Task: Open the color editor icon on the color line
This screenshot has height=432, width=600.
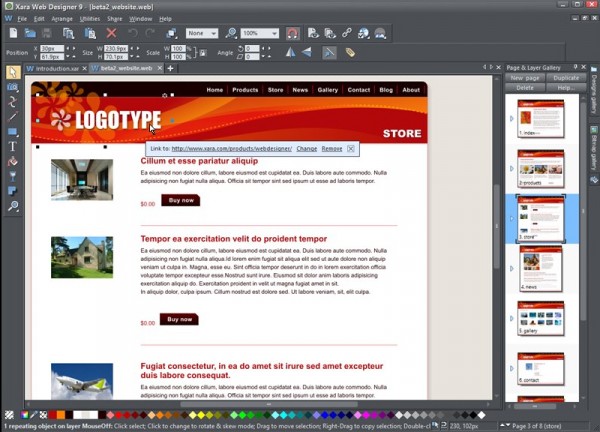Action: [24, 415]
